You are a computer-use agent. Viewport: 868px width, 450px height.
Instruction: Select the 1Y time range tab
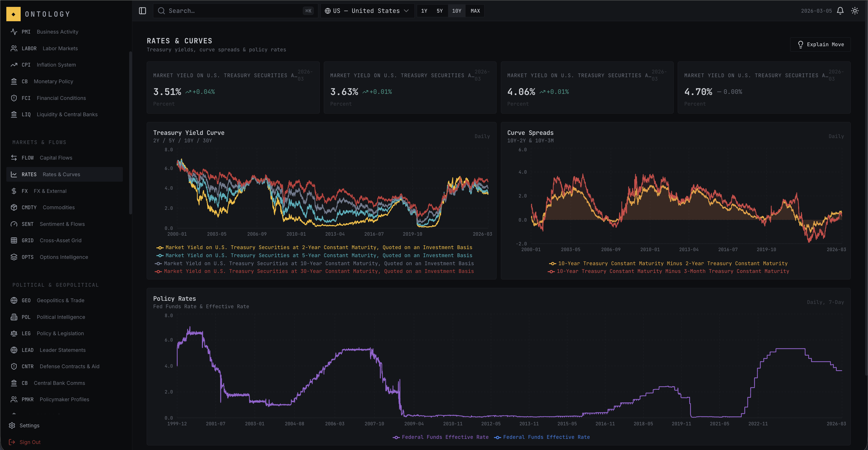click(x=424, y=10)
